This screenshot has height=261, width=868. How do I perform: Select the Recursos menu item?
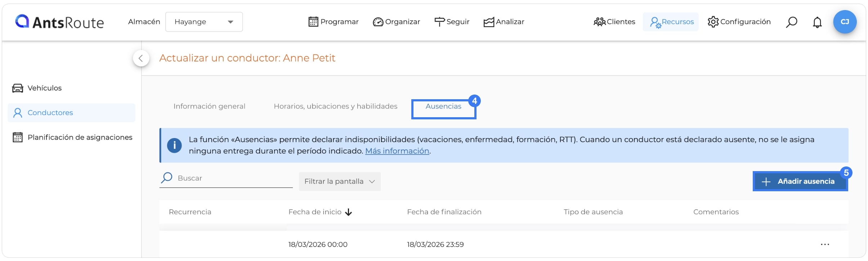coord(671,22)
